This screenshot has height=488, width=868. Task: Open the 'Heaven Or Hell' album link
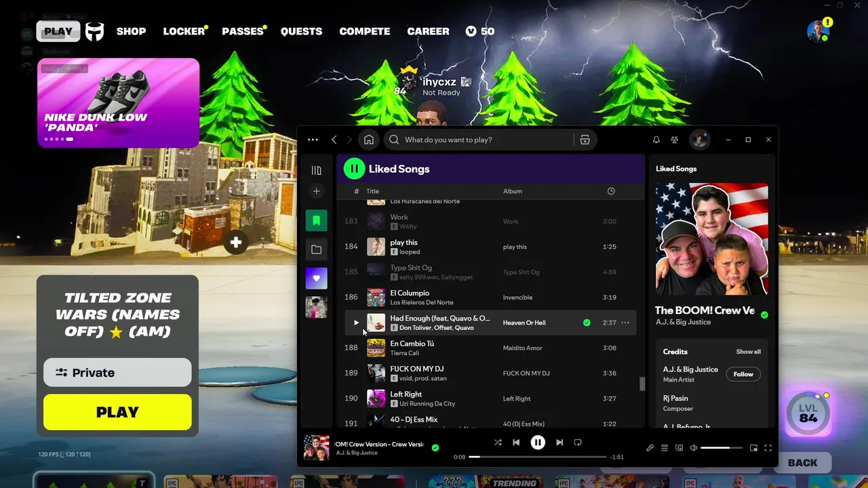point(524,323)
